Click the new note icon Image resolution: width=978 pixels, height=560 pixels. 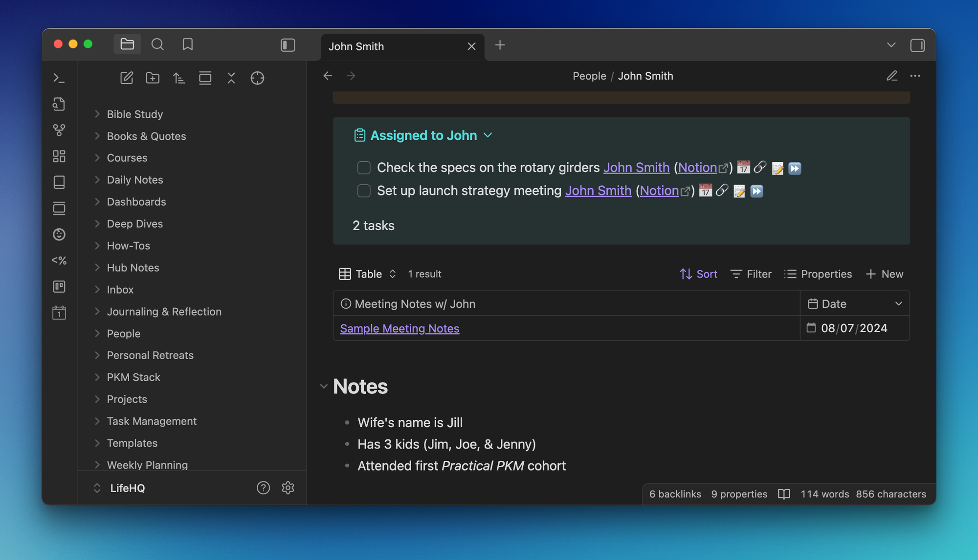pos(127,78)
